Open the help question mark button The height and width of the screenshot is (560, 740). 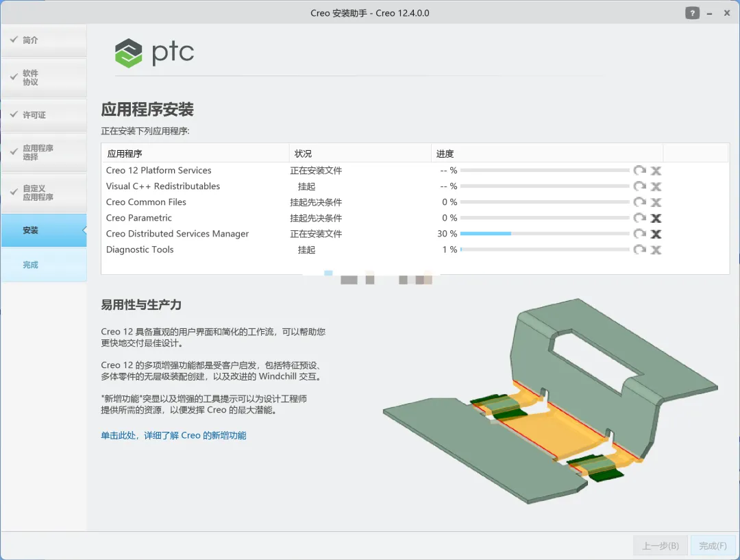(x=692, y=13)
